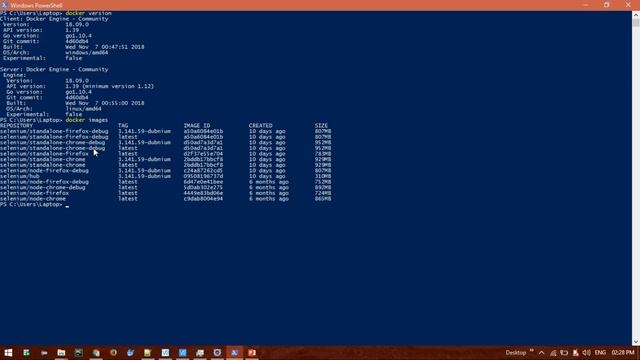Screen dimensions: 640x360
Task: Click the windows/amd64 OS/Arch value
Action: click(87, 53)
